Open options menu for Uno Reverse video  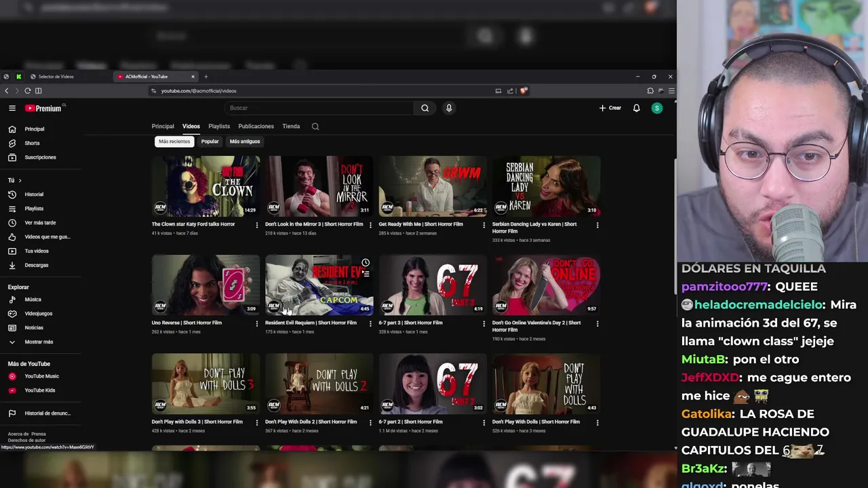pyautogui.click(x=256, y=324)
